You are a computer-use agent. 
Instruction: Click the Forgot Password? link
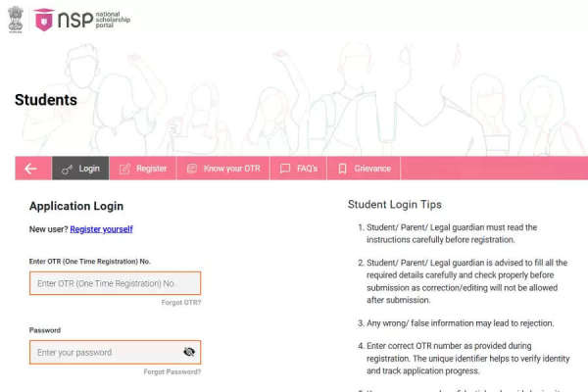[172, 371]
